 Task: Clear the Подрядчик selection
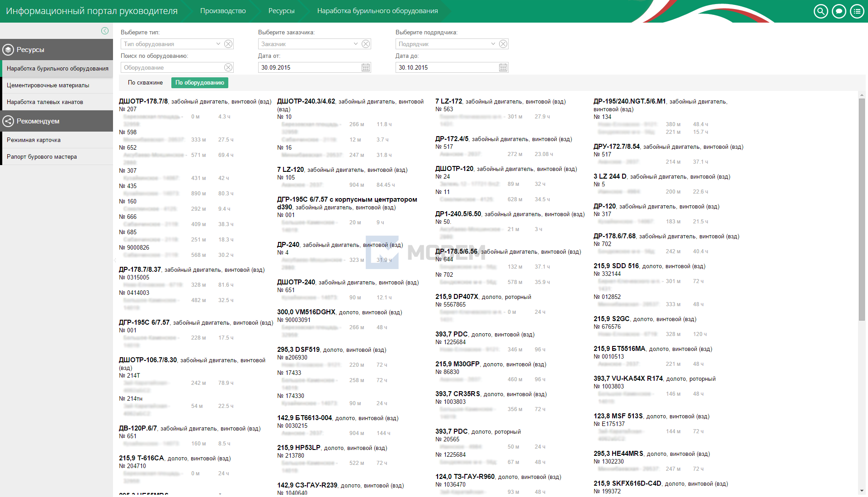pos(503,44)
